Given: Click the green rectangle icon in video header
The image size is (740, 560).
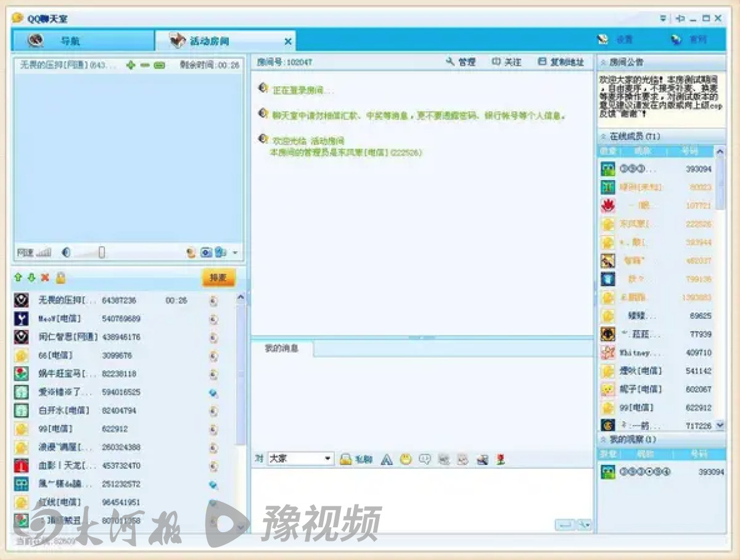Looking at the screenshot, I should pos(160,65).
